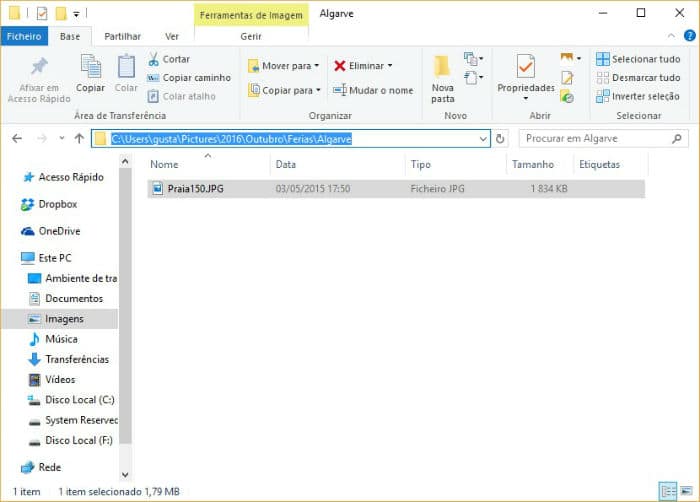Go up one folder level
Image resolution: width=700 pixels, height=502 pixels.
pos(79,138)
